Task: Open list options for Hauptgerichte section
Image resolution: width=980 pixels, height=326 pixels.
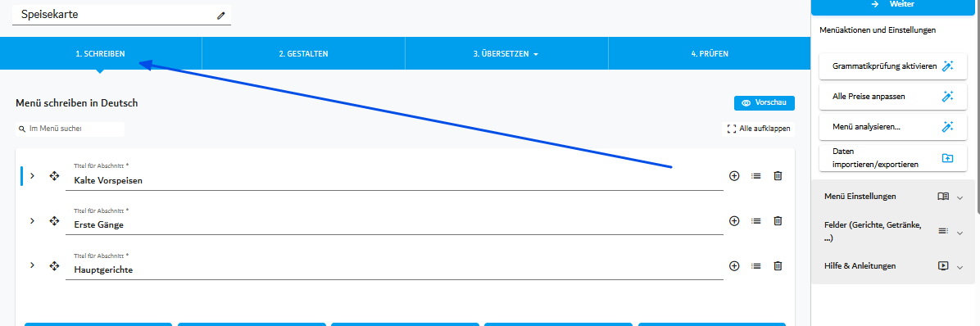Action: click(756, 266)
